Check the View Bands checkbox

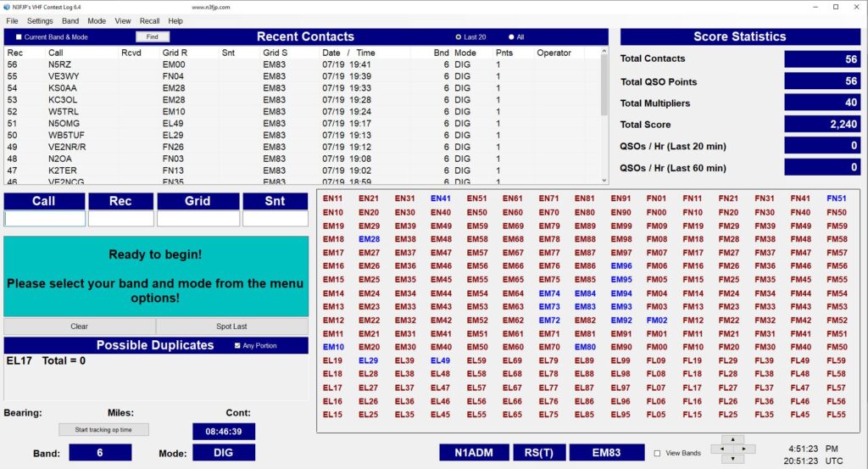657,453
